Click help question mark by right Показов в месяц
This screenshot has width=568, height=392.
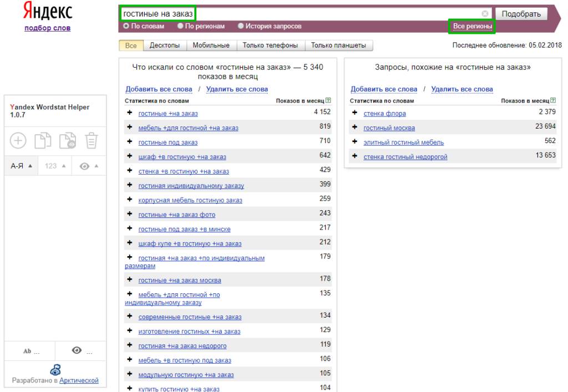tap(553, 100)
